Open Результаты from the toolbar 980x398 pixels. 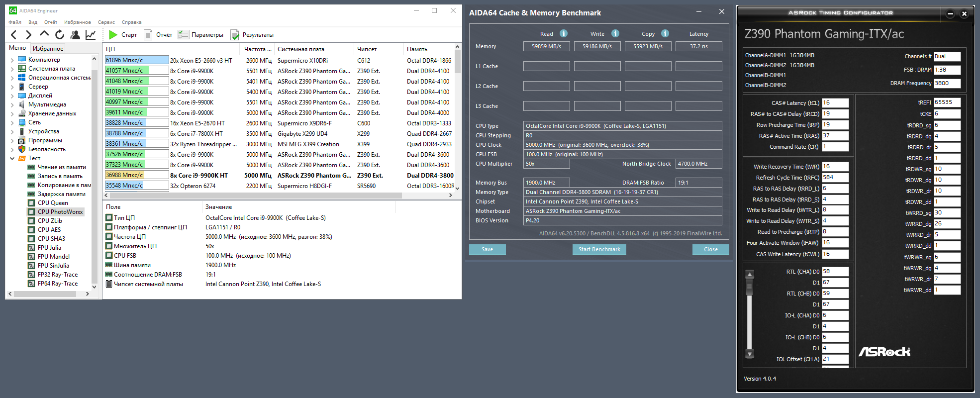252,35
